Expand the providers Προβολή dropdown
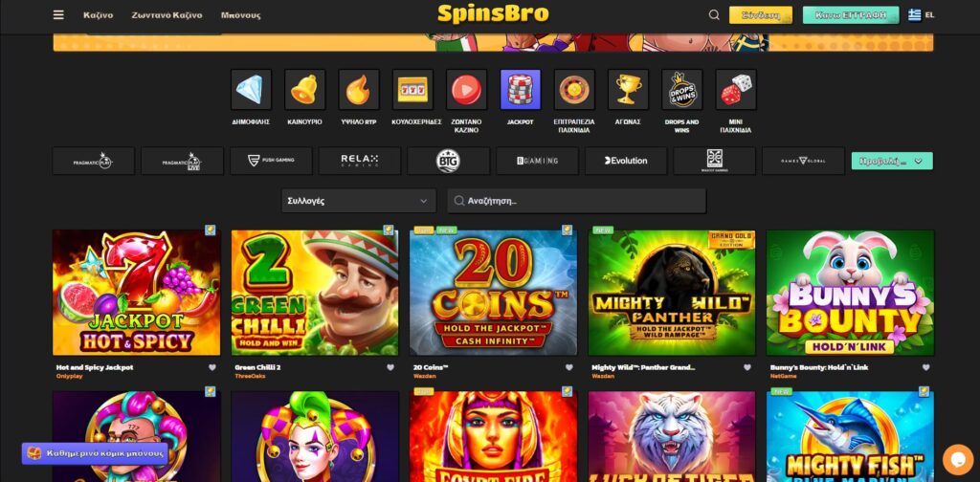Viewport: 980px width, 482px height. coord(892,161)
